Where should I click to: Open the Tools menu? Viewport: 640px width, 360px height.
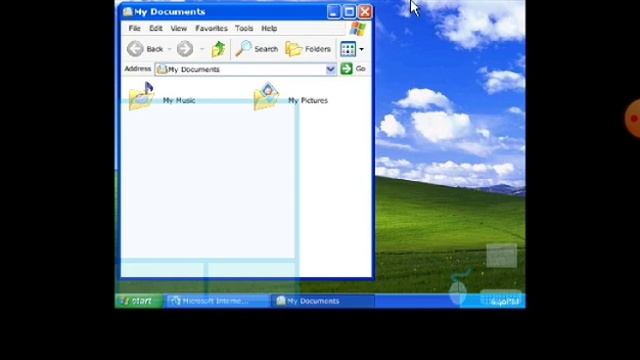pyautogui.click(x=244, y=28)
